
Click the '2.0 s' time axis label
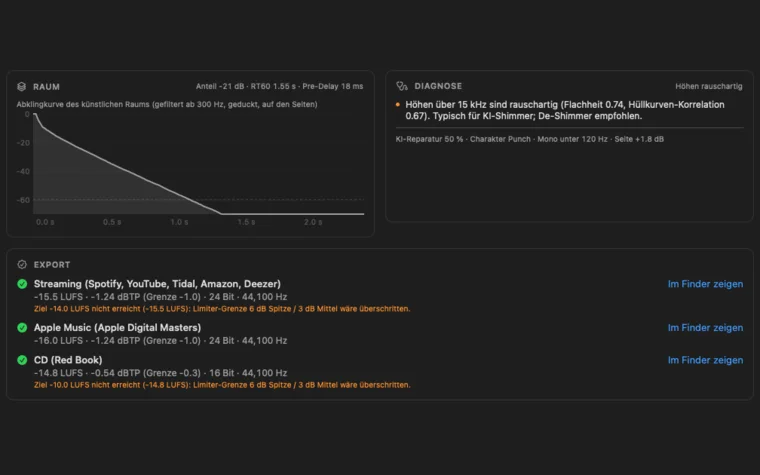point(313,222)
